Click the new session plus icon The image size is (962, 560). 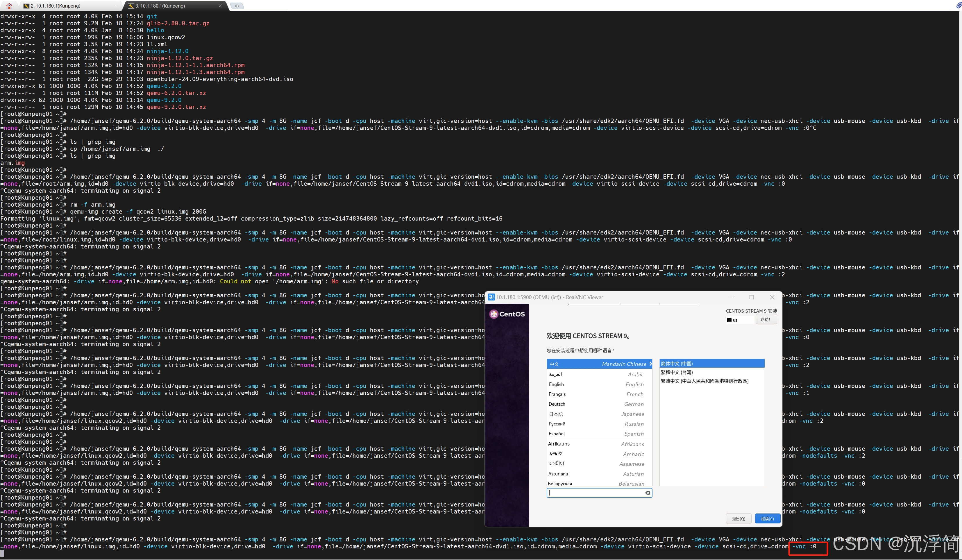[237, 6]
